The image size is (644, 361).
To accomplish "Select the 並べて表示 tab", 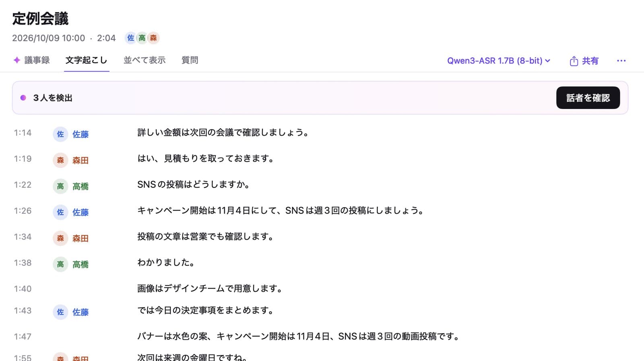I will click(x=144, y=60).
